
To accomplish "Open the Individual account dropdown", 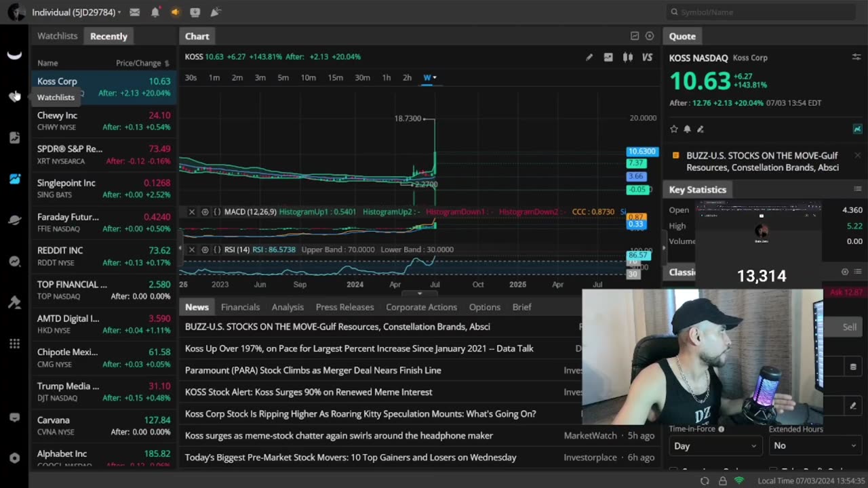I will 76,12.
